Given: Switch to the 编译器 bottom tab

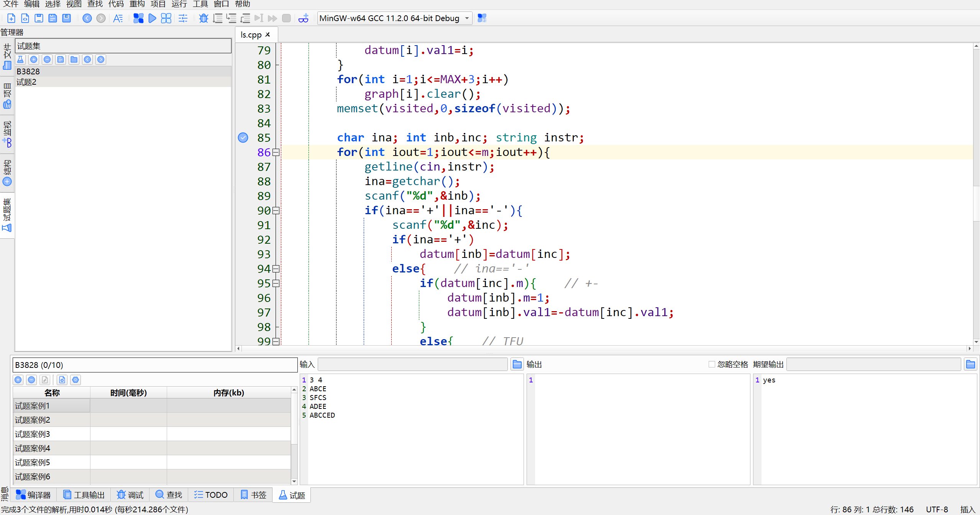Looking at the screenshot, I should [33, 495].
